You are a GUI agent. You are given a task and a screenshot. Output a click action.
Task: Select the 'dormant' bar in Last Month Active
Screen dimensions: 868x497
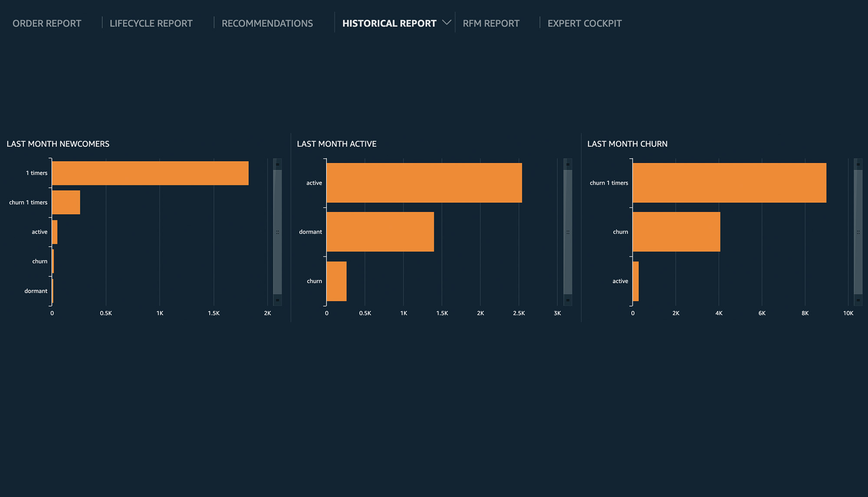click(380, 232)
